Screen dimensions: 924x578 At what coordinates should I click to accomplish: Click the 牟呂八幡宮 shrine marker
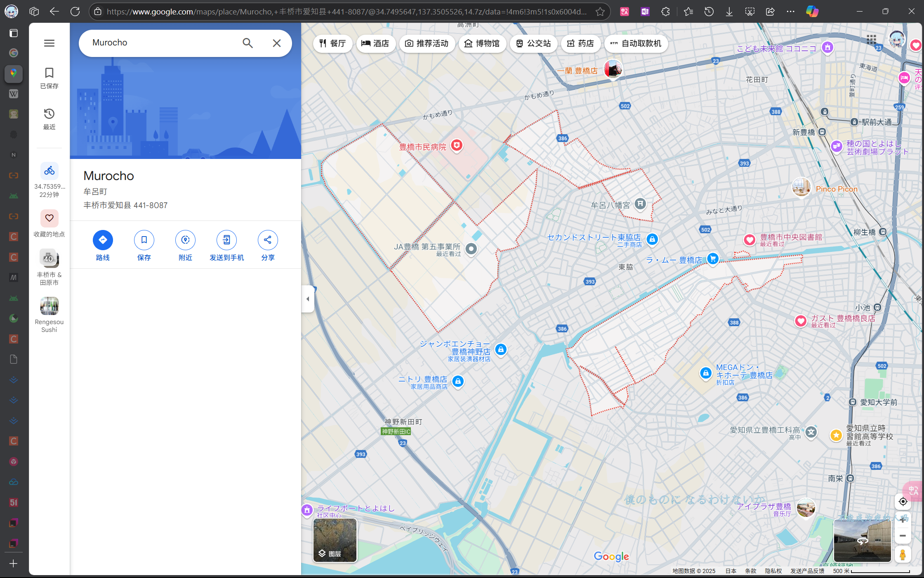tap(640, 204)
